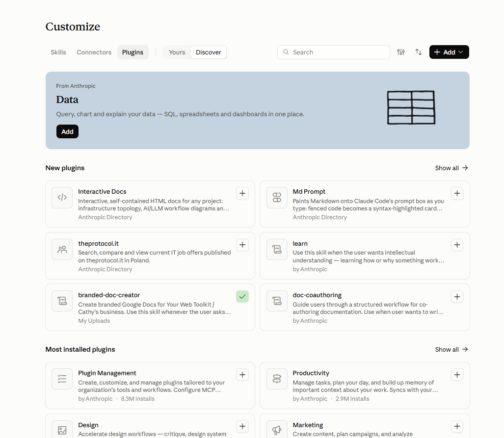Click '2.9M installs' text
This screenshot has height=438, width=504.
[352, 399]
